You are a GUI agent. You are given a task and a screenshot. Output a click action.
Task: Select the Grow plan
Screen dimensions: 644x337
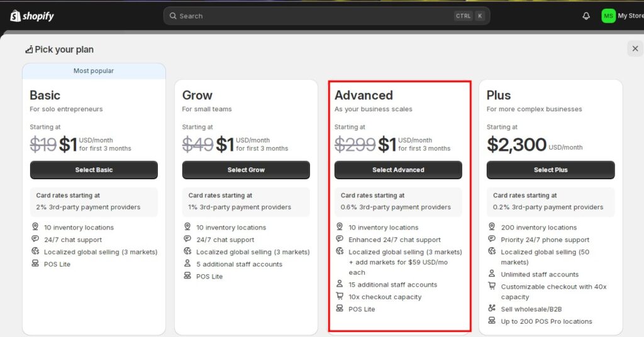[x=246, y=170]
